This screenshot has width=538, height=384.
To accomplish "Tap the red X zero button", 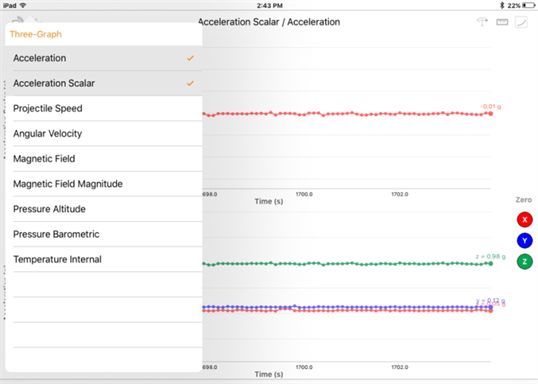I will (x=524, y=220).
